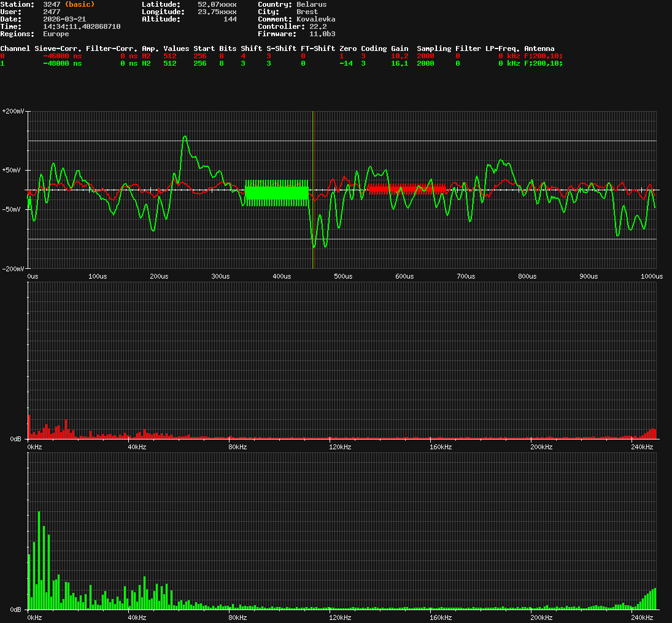Click the Gain column header
Image resolution: width=672 pixels, height=623 pixels.
click(400, 48)
